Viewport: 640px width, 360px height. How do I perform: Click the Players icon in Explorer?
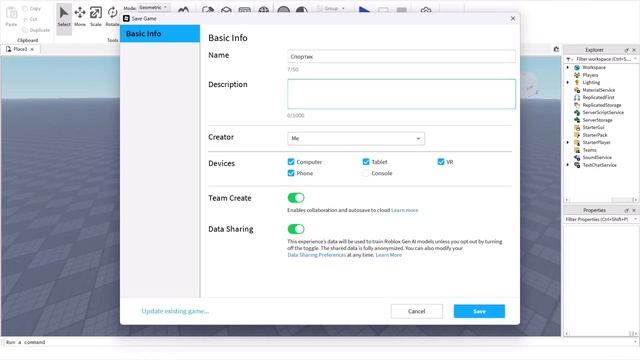point(577,75)
